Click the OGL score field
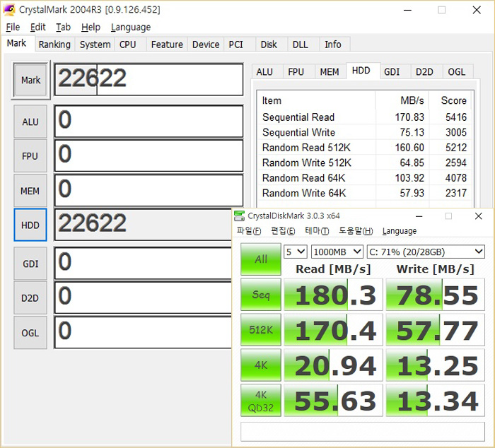The width and height of the screenshot is (495, 448). point(143,333)
